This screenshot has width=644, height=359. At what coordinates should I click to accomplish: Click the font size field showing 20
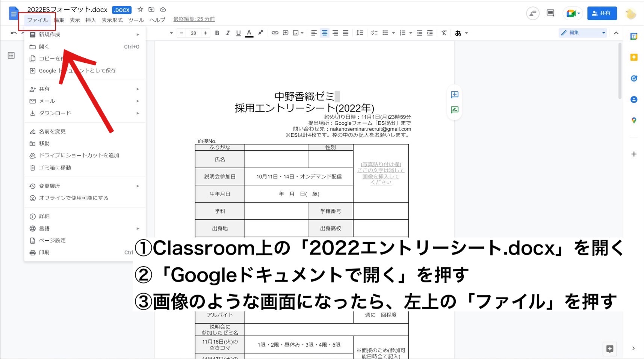(x=194, y=33)
